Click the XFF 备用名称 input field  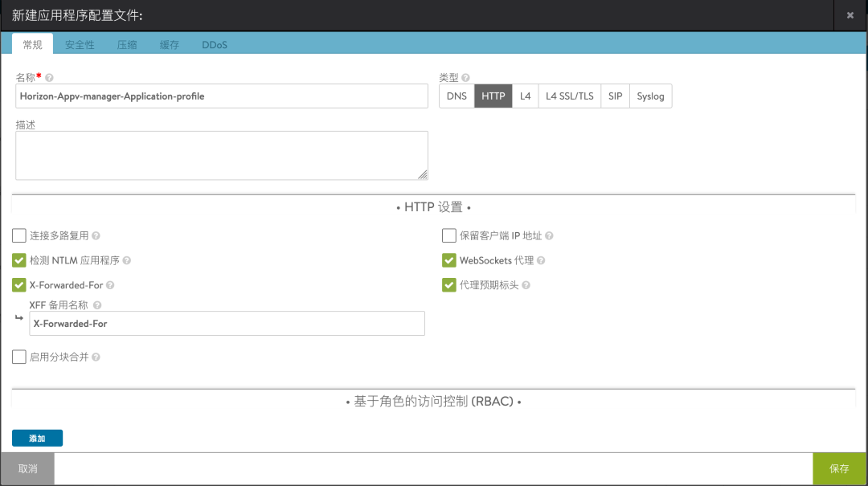tap(227, 323)
